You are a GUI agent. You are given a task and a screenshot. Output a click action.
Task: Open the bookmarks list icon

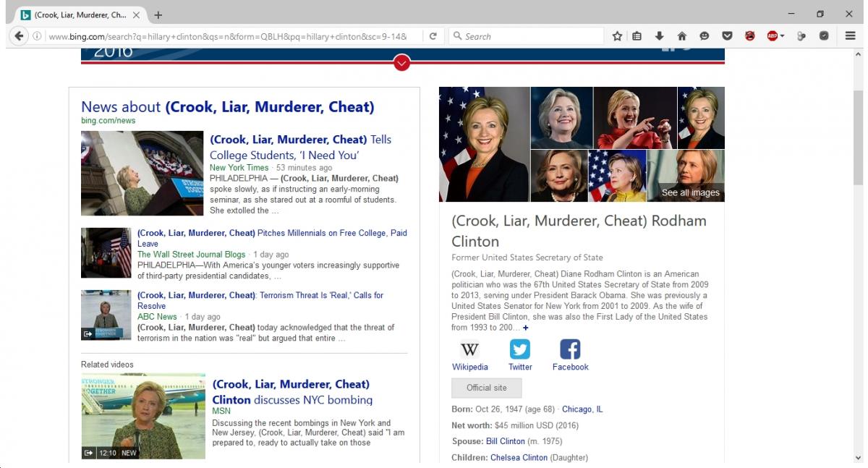(x=637, y=36)
